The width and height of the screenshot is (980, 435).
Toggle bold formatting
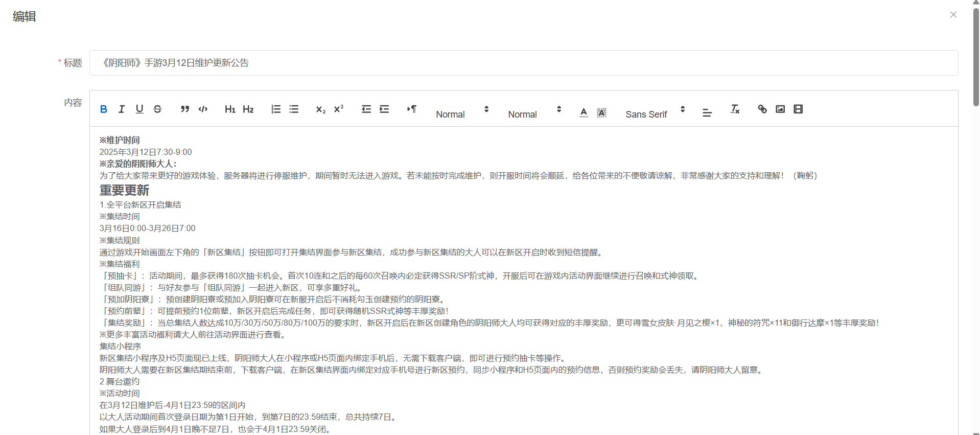(104, 109)
